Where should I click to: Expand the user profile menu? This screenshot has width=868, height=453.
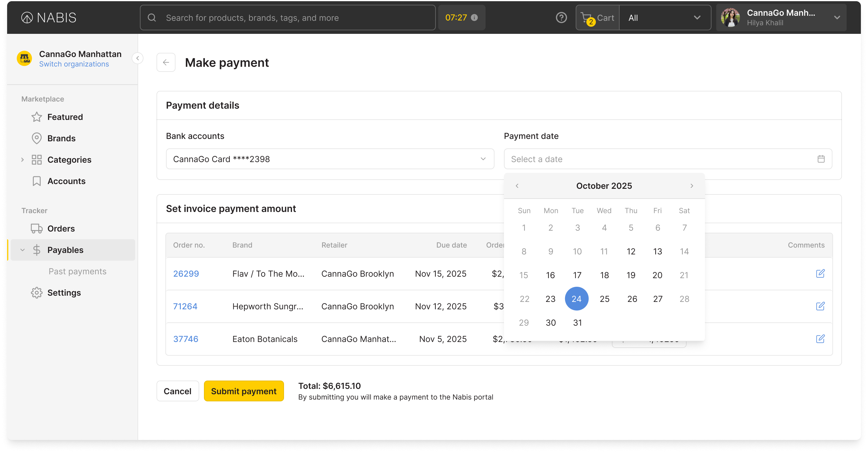(837, 18)
